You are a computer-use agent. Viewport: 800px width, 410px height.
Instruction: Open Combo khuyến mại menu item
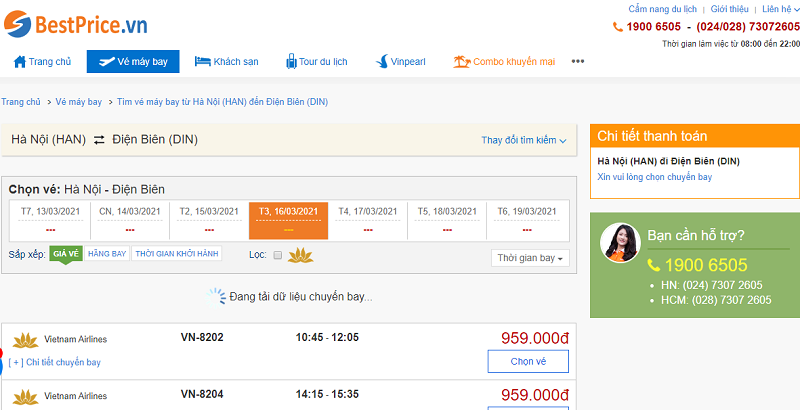pos(504,62)
